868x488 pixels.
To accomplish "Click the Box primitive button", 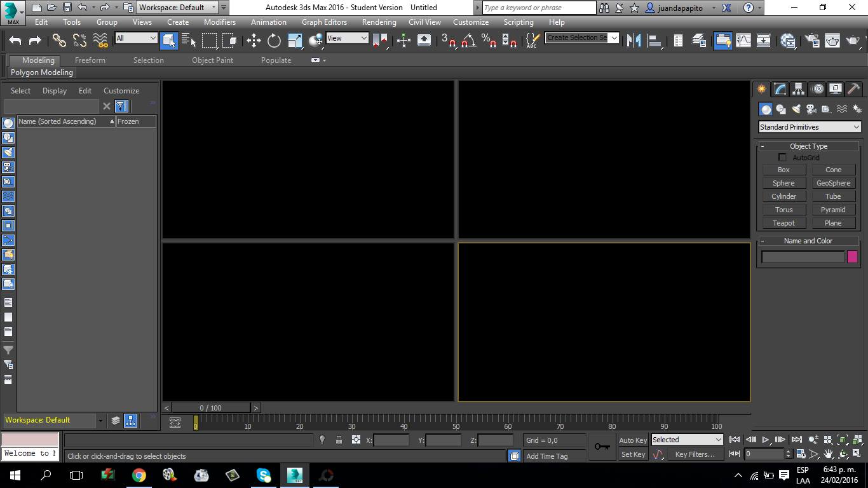I will pos(783,170).
